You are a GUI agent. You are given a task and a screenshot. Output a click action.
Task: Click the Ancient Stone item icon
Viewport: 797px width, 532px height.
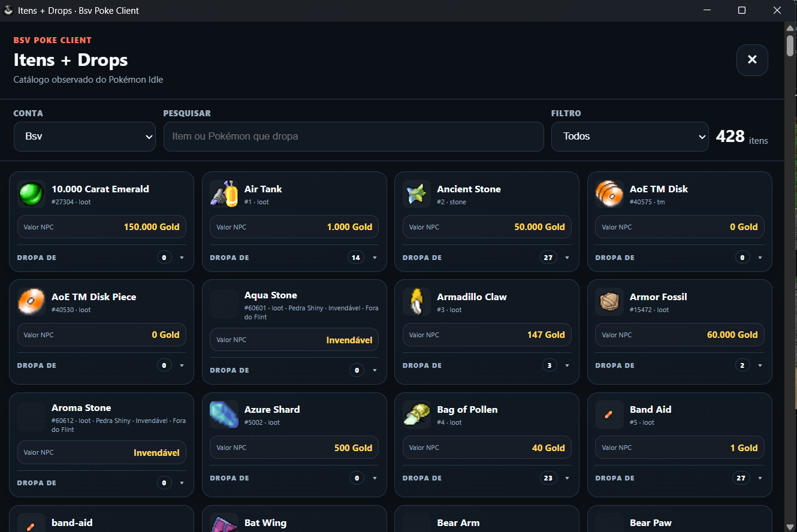[416, 194]
